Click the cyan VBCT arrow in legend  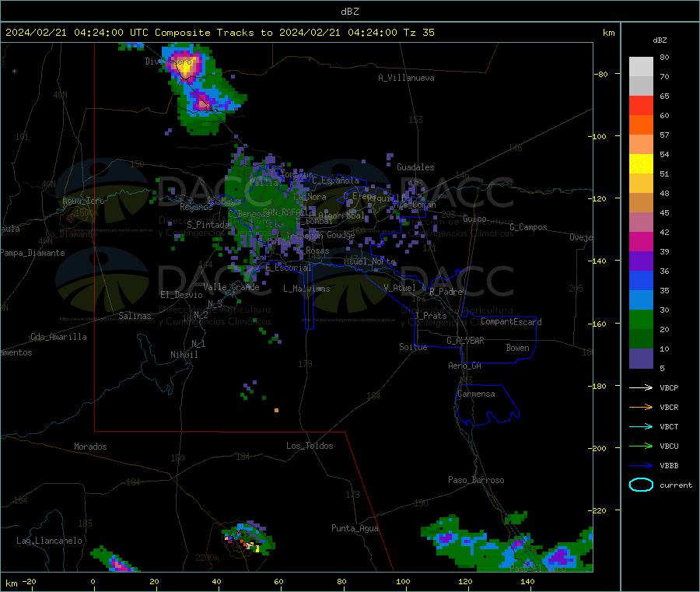pyautogui.click(x=641, y=427)
